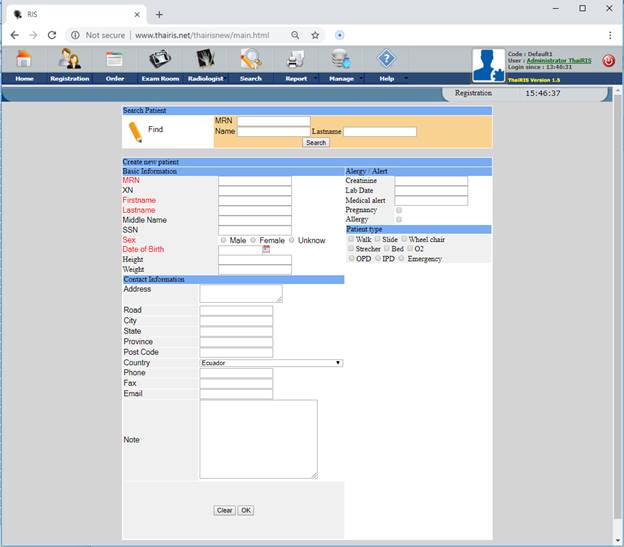This screenshot has width=624, height=547.
Task: Click the Search magnifier toolbar icon
Action: pos(250,59)
